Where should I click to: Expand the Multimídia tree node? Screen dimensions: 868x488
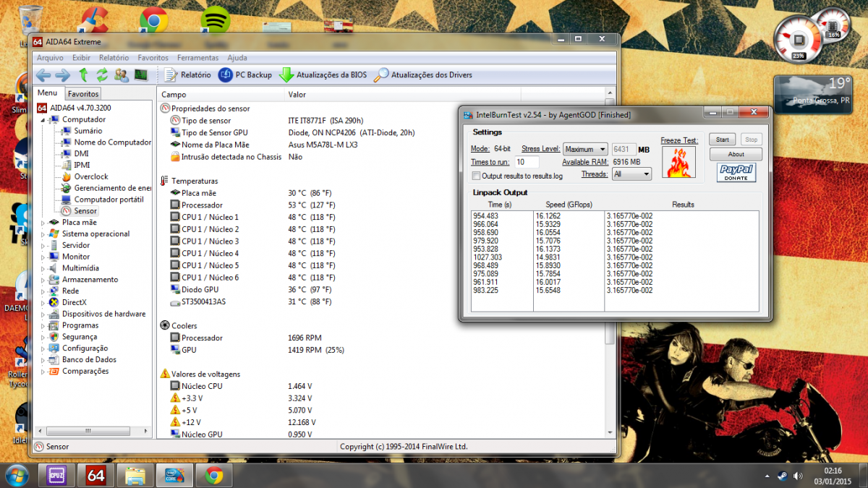coord(43,268)
